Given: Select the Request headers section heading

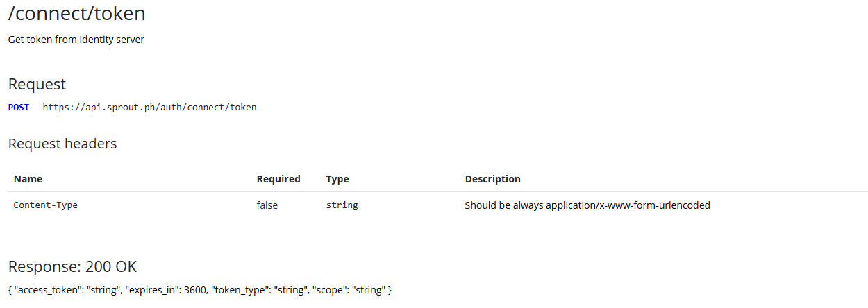Looking at the screenshot, I should [62, 144].
